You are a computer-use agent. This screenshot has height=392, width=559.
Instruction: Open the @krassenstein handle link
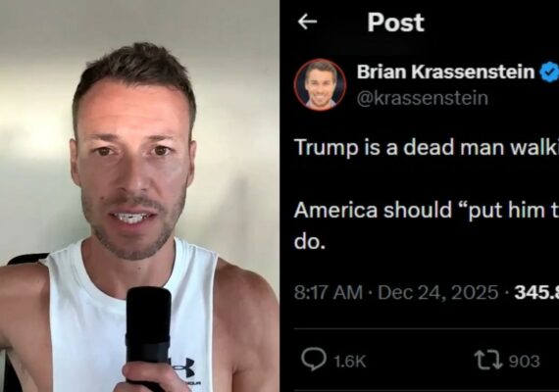[x=423, y=98]
